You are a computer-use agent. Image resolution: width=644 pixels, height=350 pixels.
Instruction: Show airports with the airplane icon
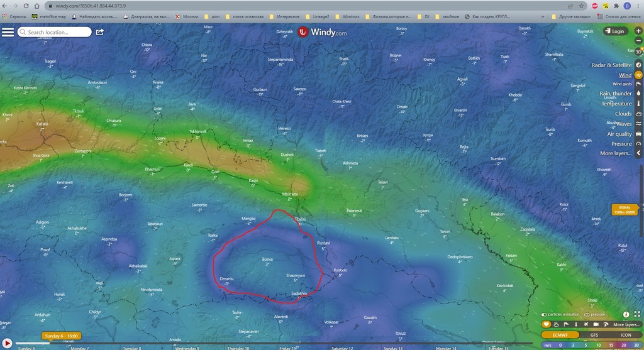586,325
